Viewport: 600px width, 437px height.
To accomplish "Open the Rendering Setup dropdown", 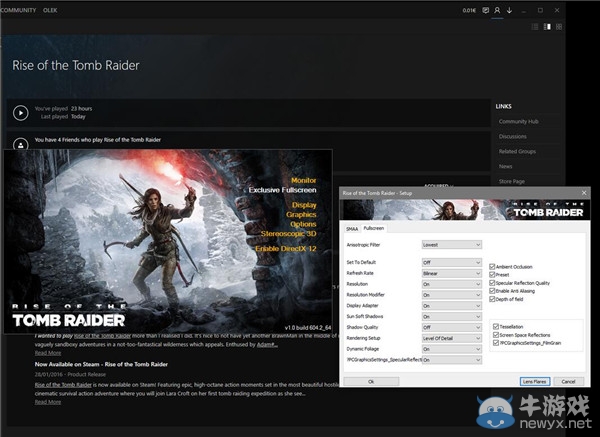I will tap(452, 338).
